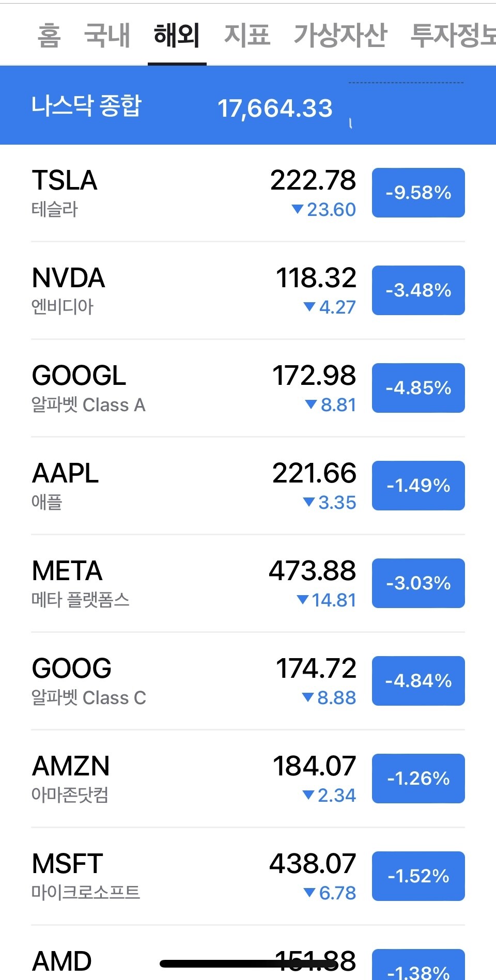
Task: Tap the AMZN -1.26% change button
Action: pos(418,779)
